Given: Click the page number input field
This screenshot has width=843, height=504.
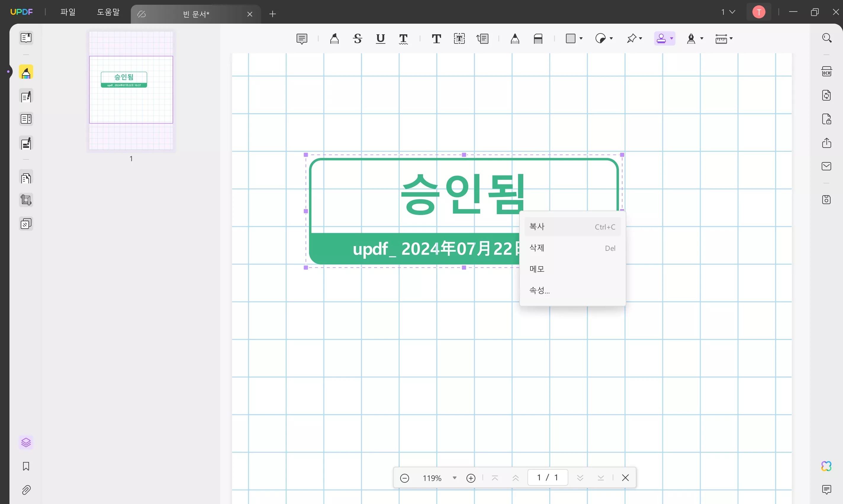Looking at the screenshot, I should pos(548,477).
